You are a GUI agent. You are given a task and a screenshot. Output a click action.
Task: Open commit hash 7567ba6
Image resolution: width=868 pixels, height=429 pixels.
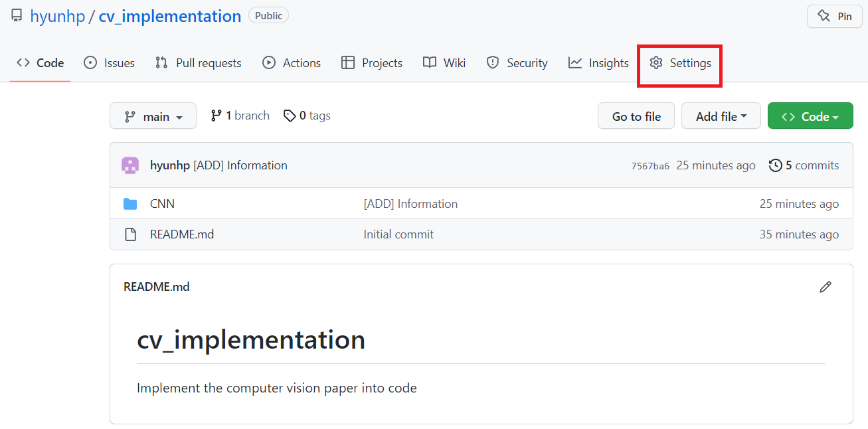pyautogui.click(x=650, y=166)
